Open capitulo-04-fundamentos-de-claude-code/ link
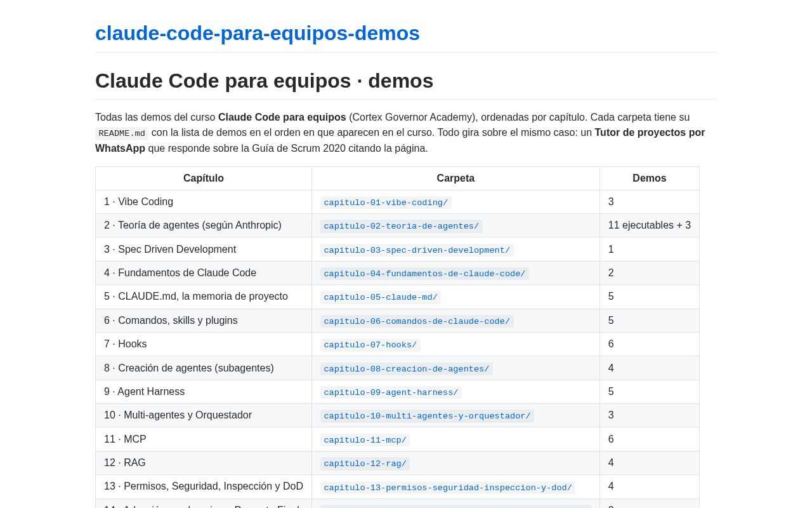Screen dimensions: 812x508 [x=424, y=274]
